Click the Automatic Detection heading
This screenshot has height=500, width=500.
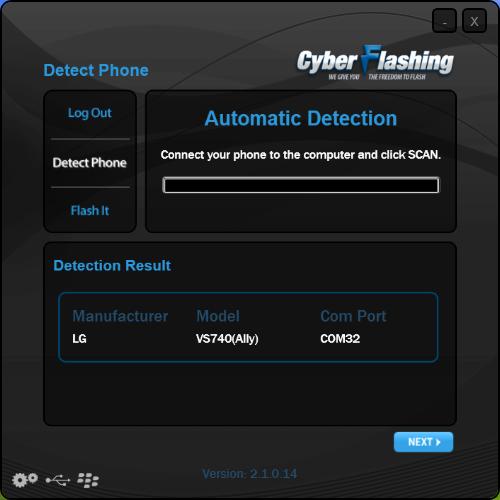[301, 118]
